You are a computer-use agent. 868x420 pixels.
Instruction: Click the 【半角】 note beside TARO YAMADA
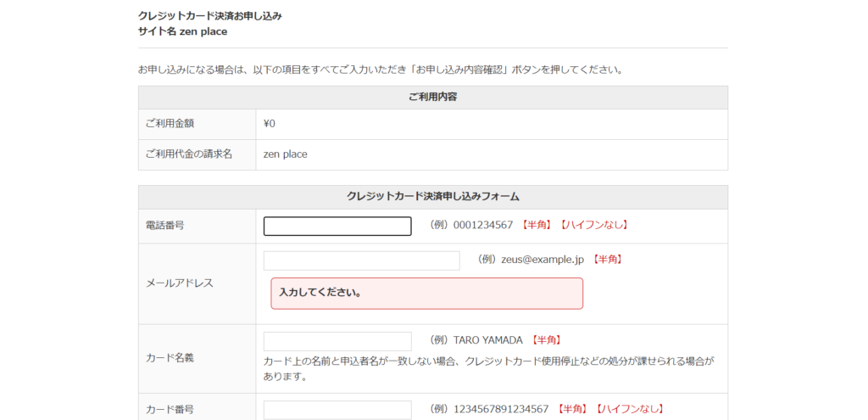[x=547, y=339]
